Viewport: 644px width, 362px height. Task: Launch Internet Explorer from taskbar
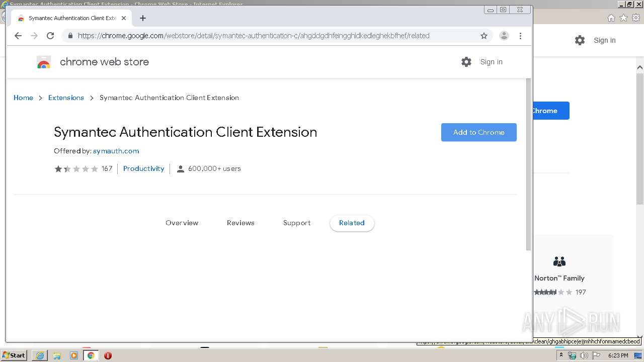40,355
